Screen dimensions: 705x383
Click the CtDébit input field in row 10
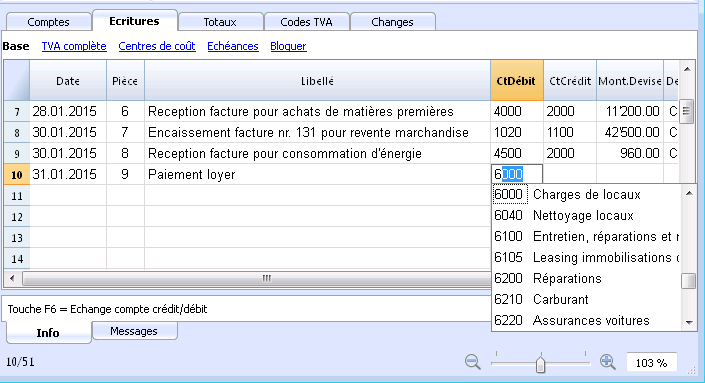tap(517, 174)
